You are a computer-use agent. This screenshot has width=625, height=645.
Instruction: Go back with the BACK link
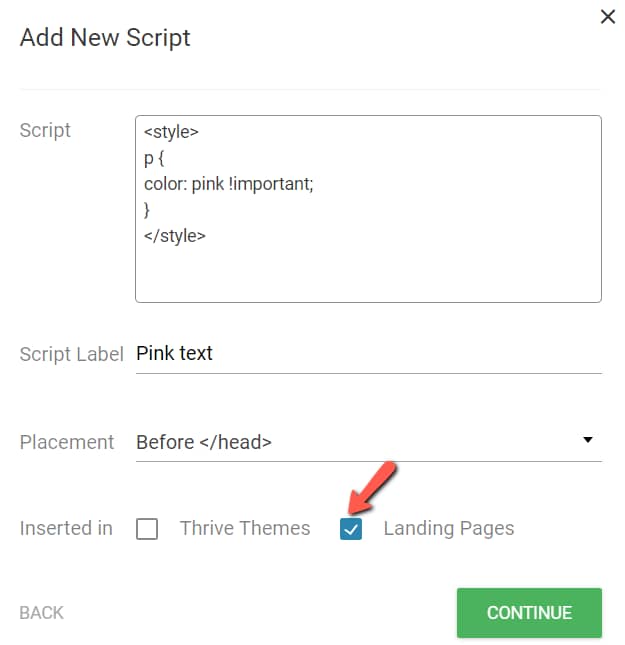coord(41,613)
